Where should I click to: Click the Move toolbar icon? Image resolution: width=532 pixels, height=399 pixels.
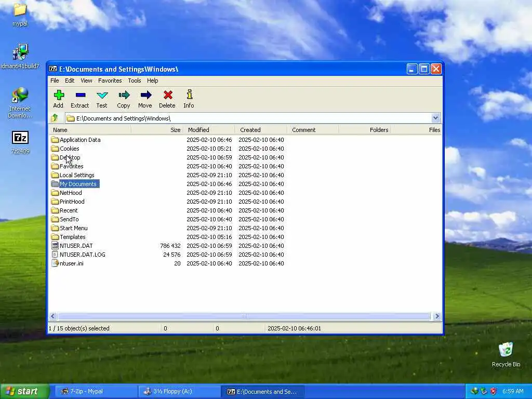pos(145,95)
